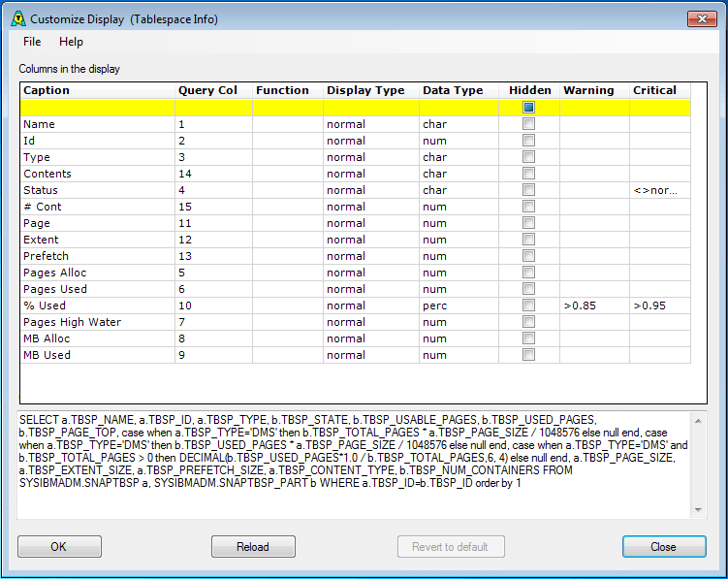This screenshot has width=728, height=579.
Task: Select the '% Used' caption cell
Action: coord(98,306)
